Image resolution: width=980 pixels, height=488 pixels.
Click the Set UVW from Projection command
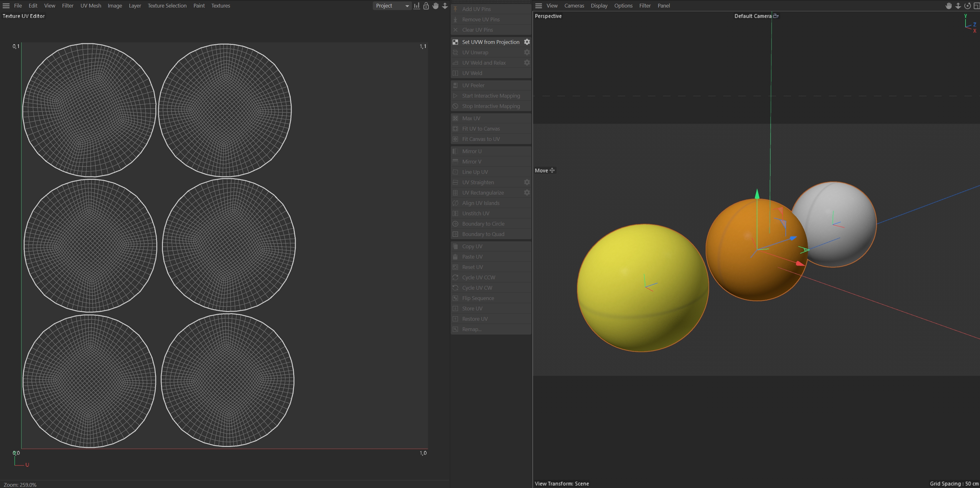[x=490, y=42]
